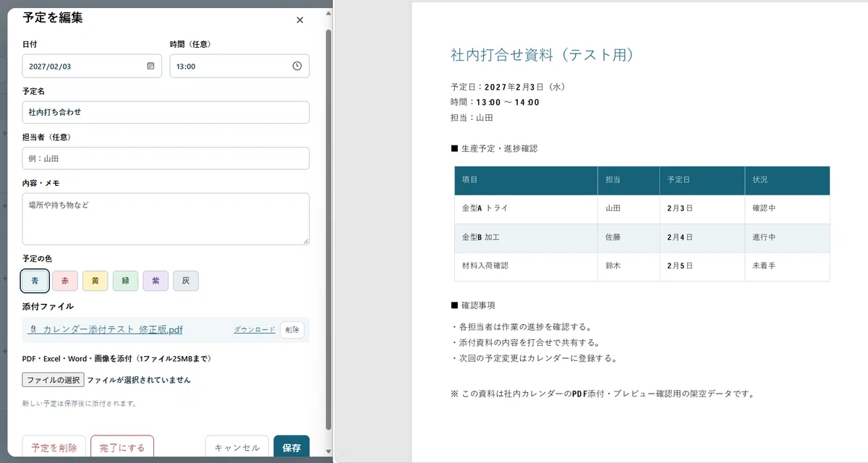The height and width of the screenshot is (463, 868).
Task: Click the ファイルが選択されていません text
Action: coord(139,380)
